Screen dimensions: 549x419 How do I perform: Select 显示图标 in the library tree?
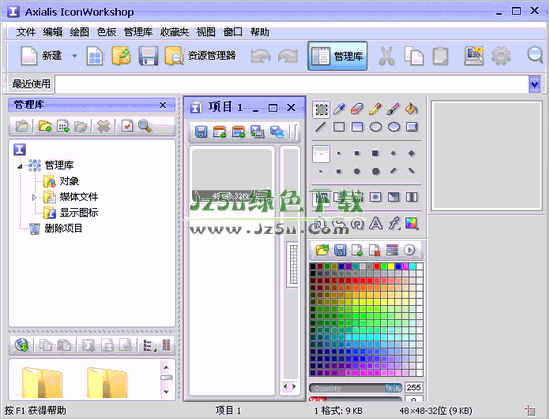(x=79, y=212)
